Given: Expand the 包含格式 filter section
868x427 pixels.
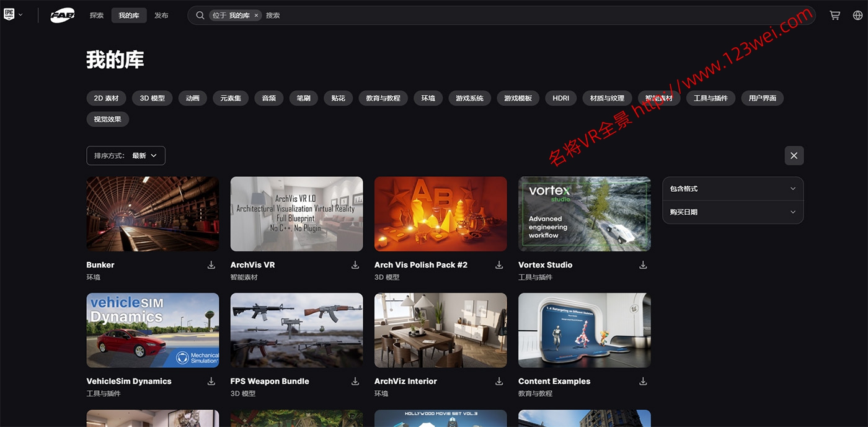Looking at the screenshot, I should pyautogui.click(x=733, y=189).
